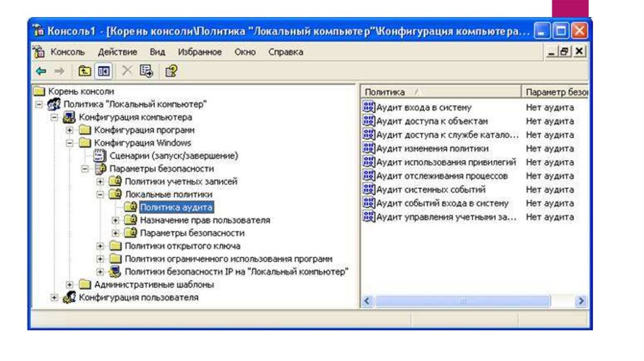This screenshot has width=644, height=361.
Task: Open Help toolbar icon
Action: click(171, 71)
